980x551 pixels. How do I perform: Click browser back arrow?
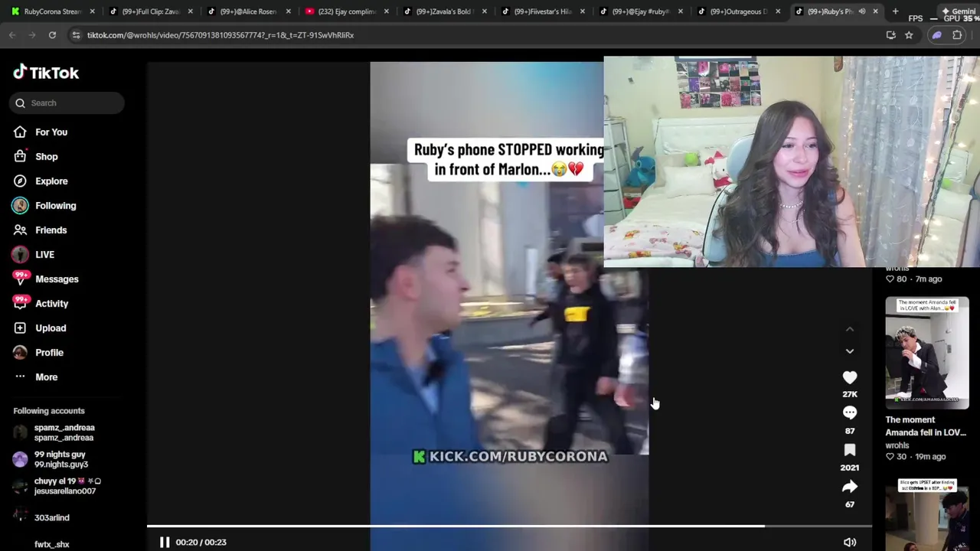[x=12, y=35]
